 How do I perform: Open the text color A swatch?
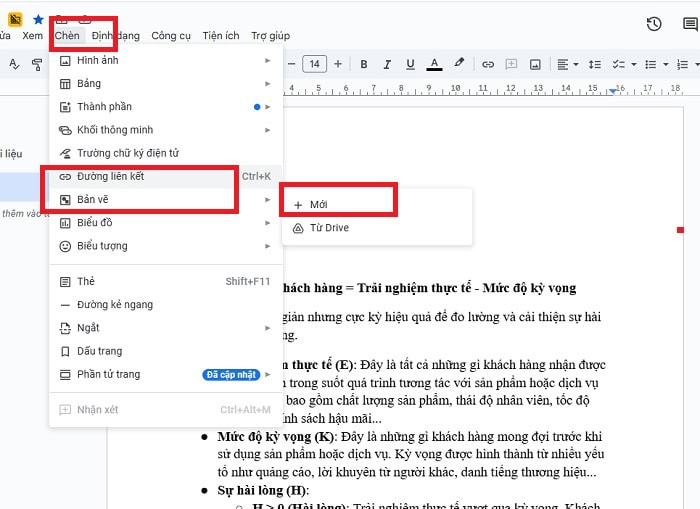434,64
